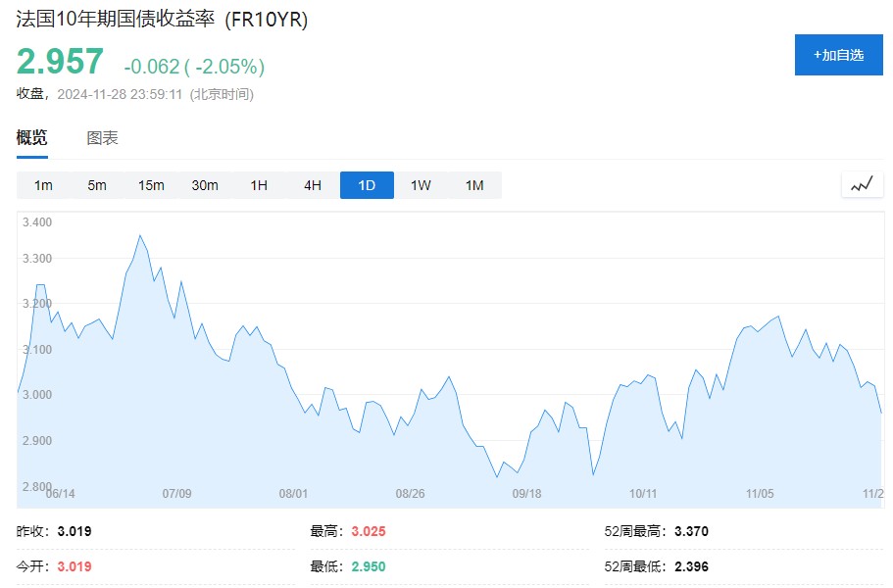The width and height of the screenshot is (893, 588).
Task: Select the 1m timeframe
Action: coord(43,185)
